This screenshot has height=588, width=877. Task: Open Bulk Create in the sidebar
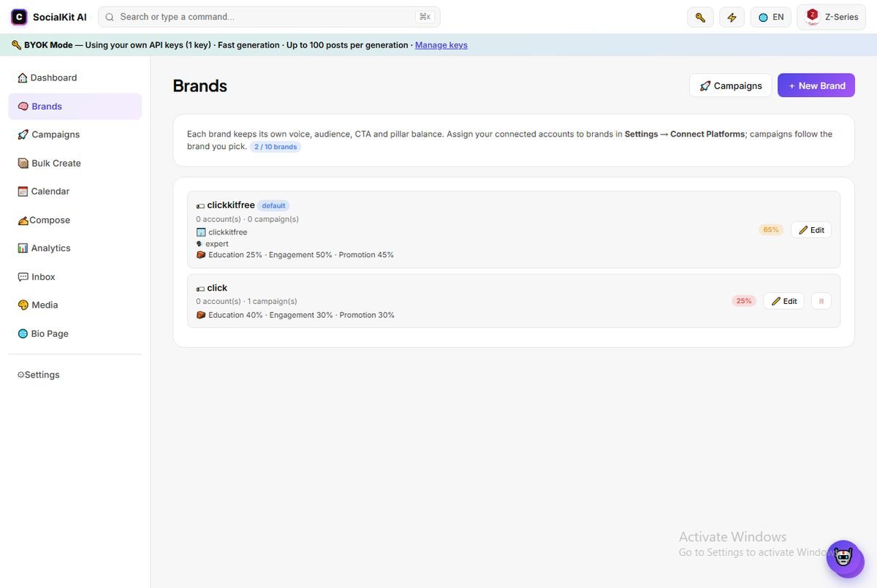(75, 163)
